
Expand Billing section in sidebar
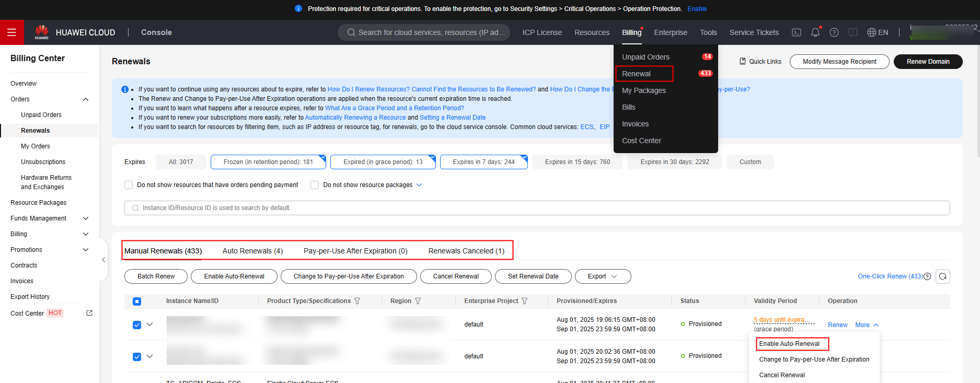click(x=86, y=234)
